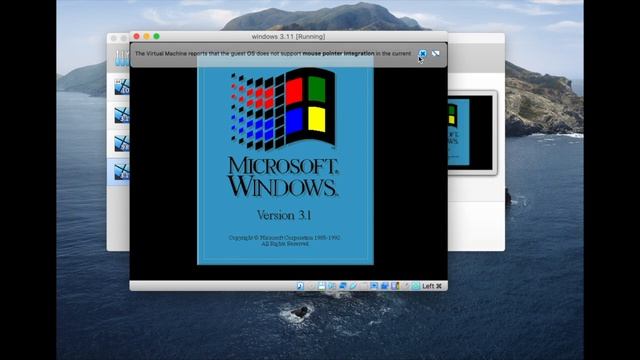
Task: Click the 'Version 3.1' text in guest screen
Action: click(x=284, y=215)
